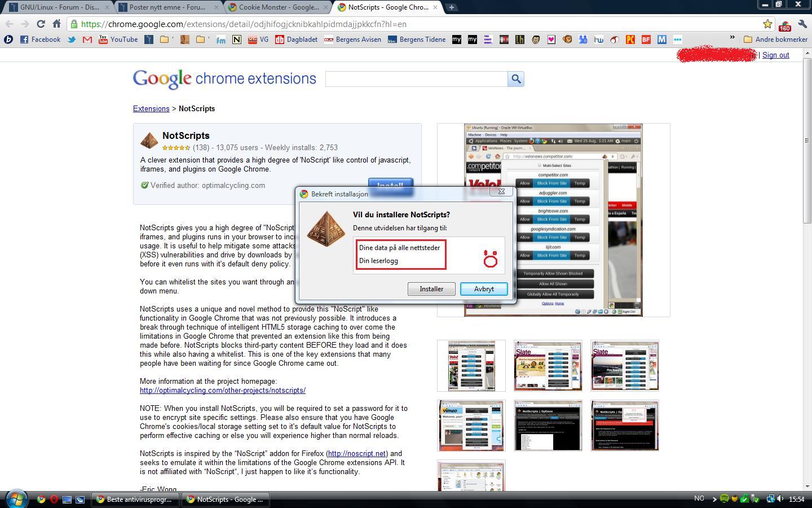Open the vimeo screenshot thumbnail
Screen dimensions: 812x508
[471, 426]
